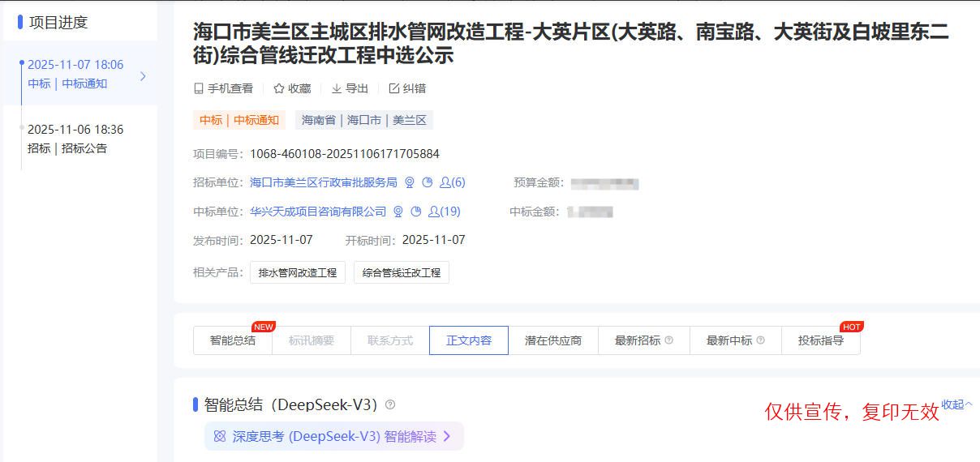Image resolution: width=980 pixels, height=462 pixels.
Task: Open 华兴天成项目咨询有限公司 company link
Action: click(318, 212)
